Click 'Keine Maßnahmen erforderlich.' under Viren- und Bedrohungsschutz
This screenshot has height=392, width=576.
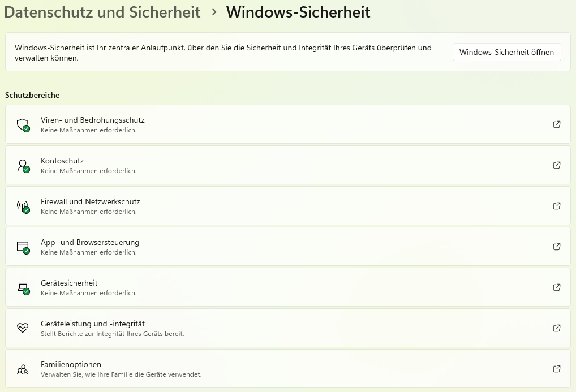pyautogui.click(x=88, y=130)
